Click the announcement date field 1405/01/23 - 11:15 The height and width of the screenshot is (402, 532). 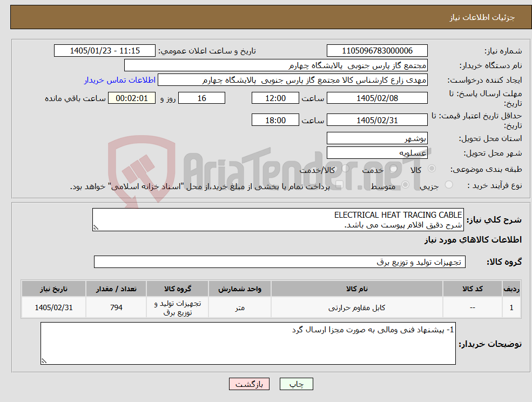104,51
